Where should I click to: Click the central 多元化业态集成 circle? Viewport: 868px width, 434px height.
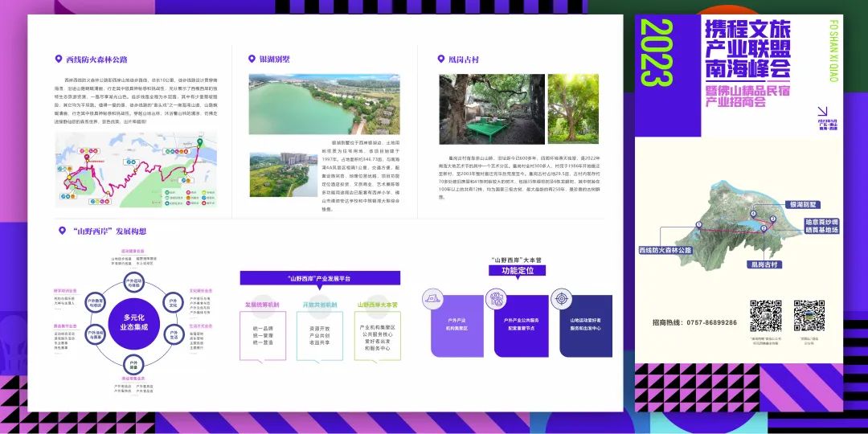pos(135,322)
